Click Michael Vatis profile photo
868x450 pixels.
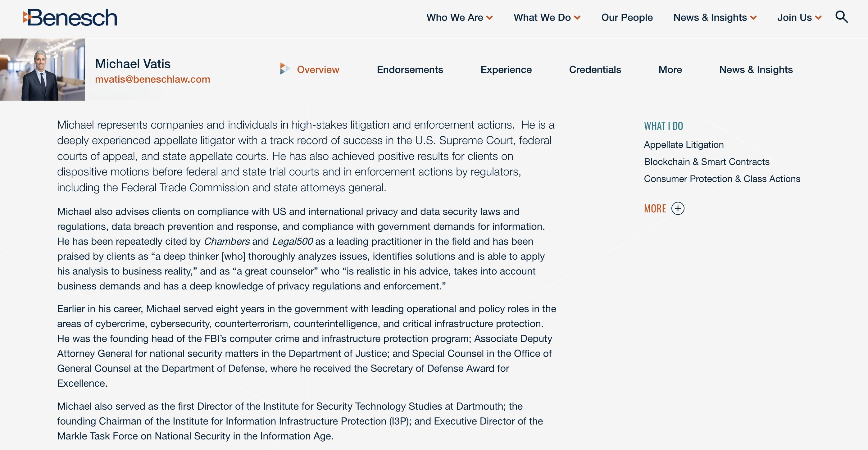(x=43, y=70)
